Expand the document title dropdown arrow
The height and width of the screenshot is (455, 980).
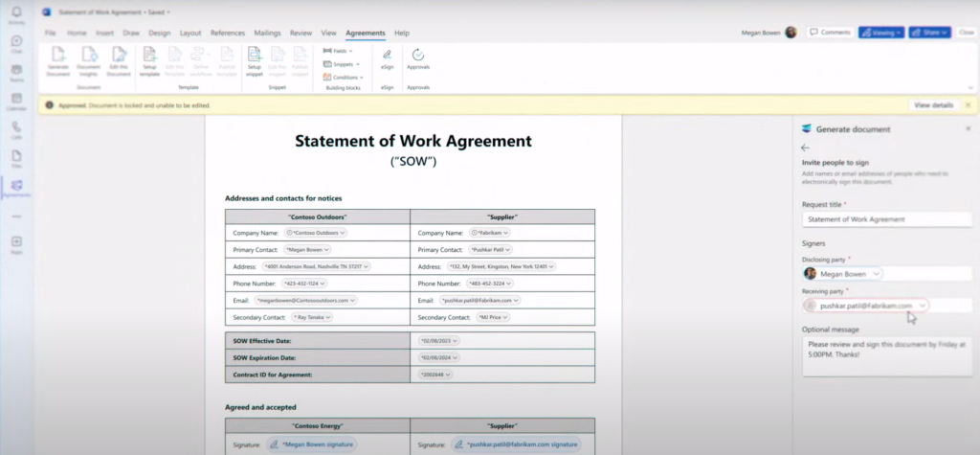pos(168,11)
